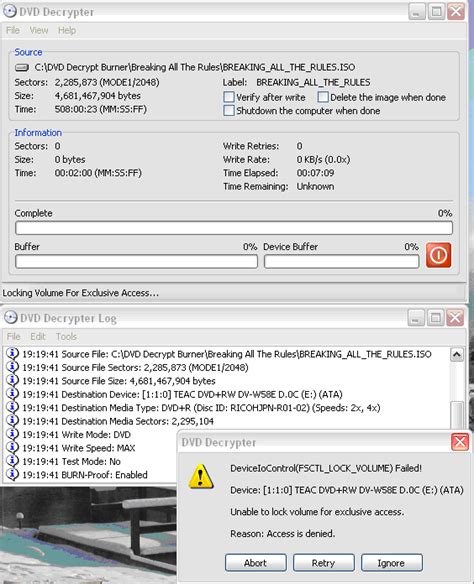Click the source drive icon beside ISO path
This screenshot has width=474, height=584.
[22, 67]
